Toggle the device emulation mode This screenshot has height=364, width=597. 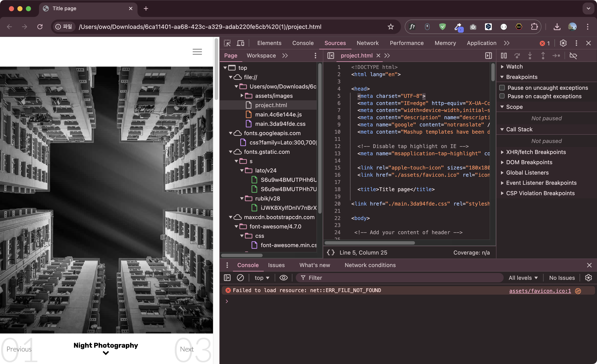tap(240, 43)
